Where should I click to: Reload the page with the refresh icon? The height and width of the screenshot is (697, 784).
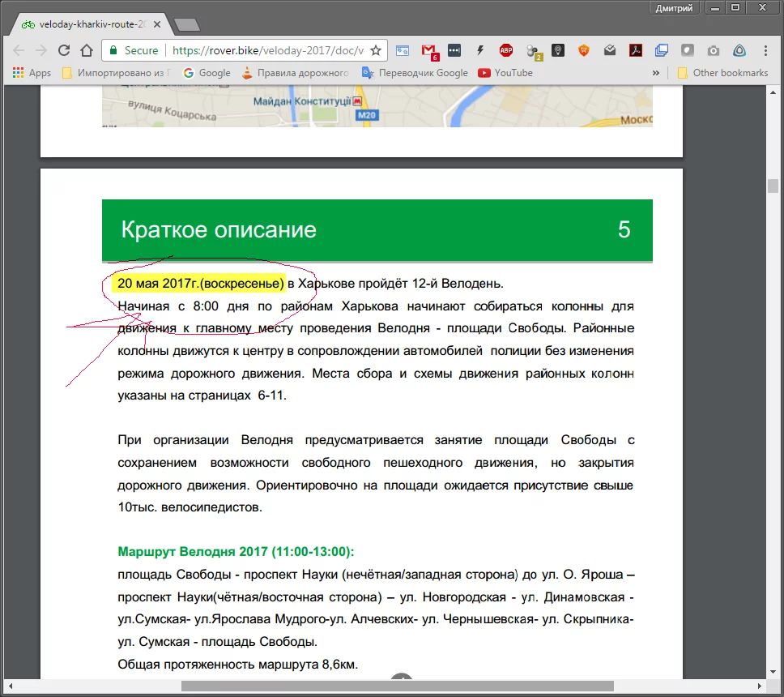click(x=64, y=50)
